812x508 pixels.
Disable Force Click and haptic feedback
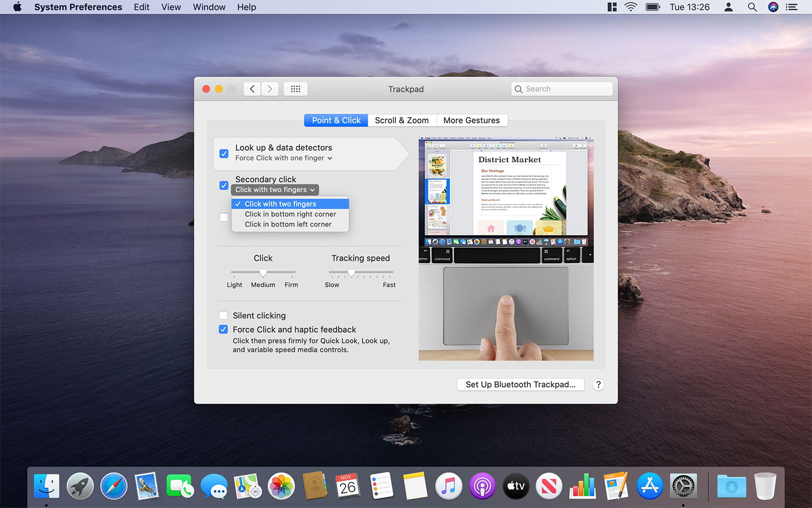[223, 329]
